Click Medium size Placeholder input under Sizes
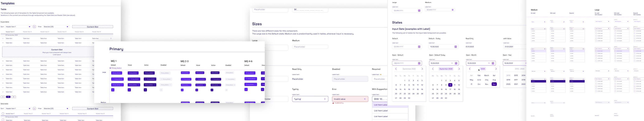Viewport: 644px width, 121px height. point(310,47)
